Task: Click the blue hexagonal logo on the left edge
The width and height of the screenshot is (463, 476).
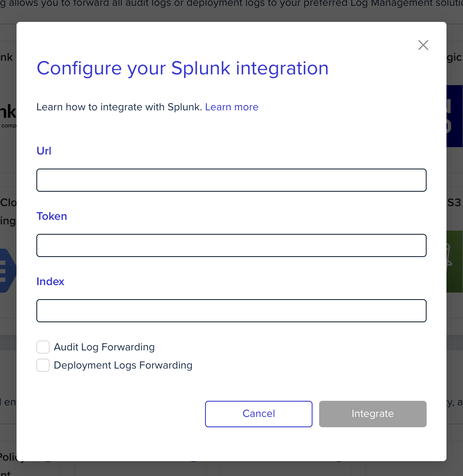Action: tap(7, 271)
